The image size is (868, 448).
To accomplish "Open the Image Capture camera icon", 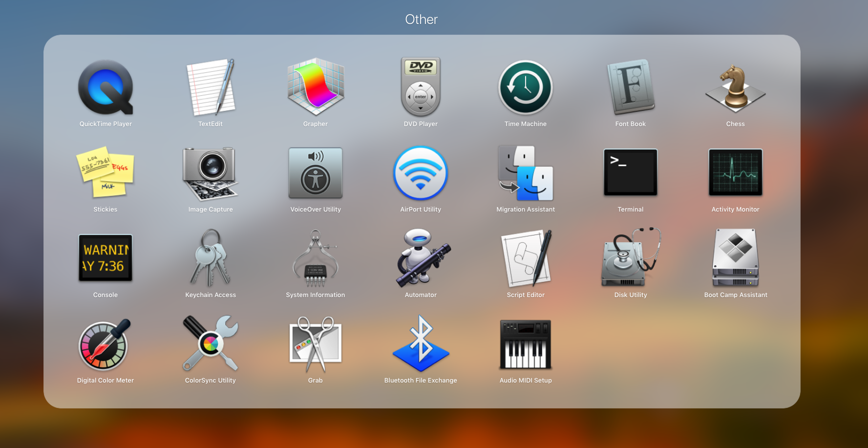I will pyautogui.click(x=211, y=173).
